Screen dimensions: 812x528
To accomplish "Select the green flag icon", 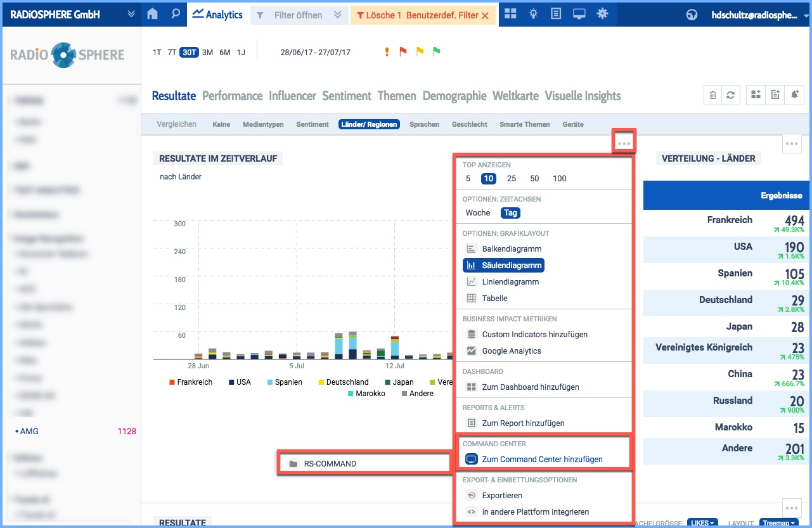I will pos(436,52).
